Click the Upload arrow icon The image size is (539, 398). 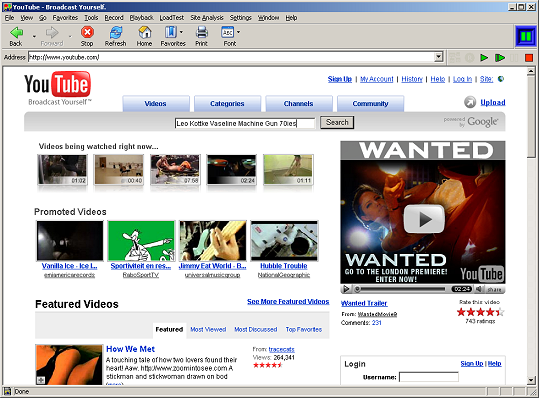(x=470, y=102)
